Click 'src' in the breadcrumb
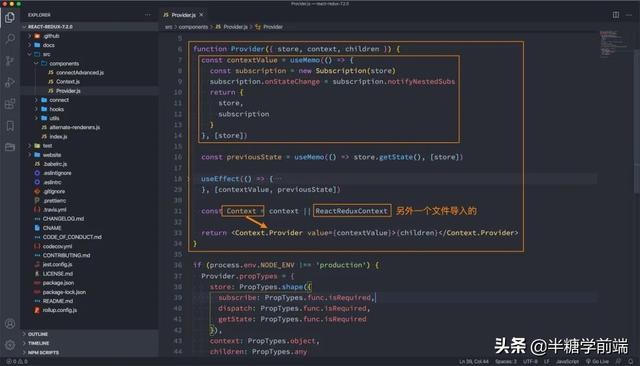640x366 pixels. point(169,27)
